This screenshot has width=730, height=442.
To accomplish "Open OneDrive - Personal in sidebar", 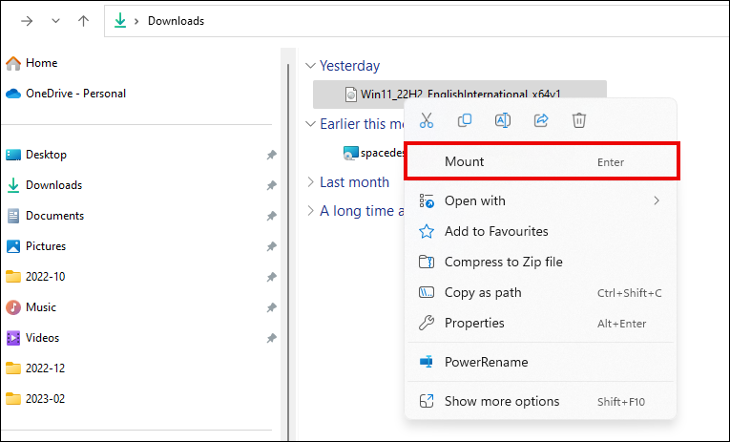I will point(75,93).
